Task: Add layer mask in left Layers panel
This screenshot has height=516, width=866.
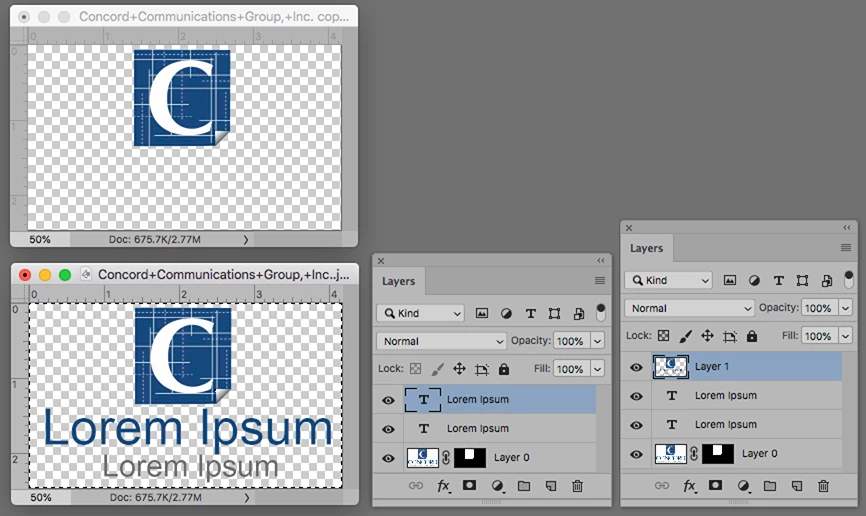Action: point(469,486)
